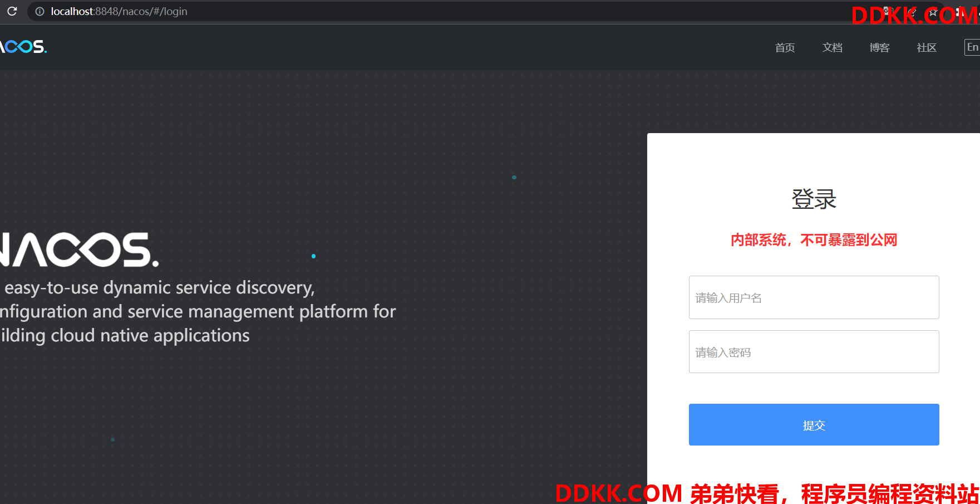Focus the 请输入密码 password field
The width and height of the screenshot is (980, 504).
click(814, 352)
